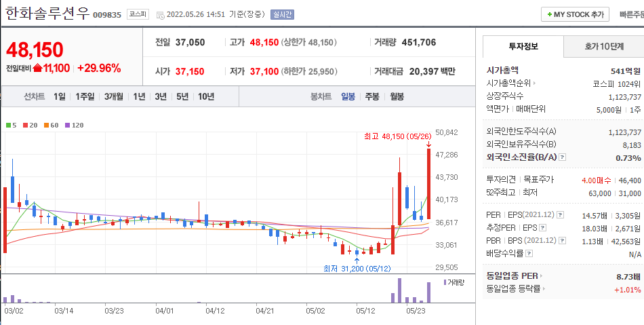The height and width of the screenshot is (325, 644).
Task: Switch to the 호가10단계 tab
Action: [x=604, y=46]
